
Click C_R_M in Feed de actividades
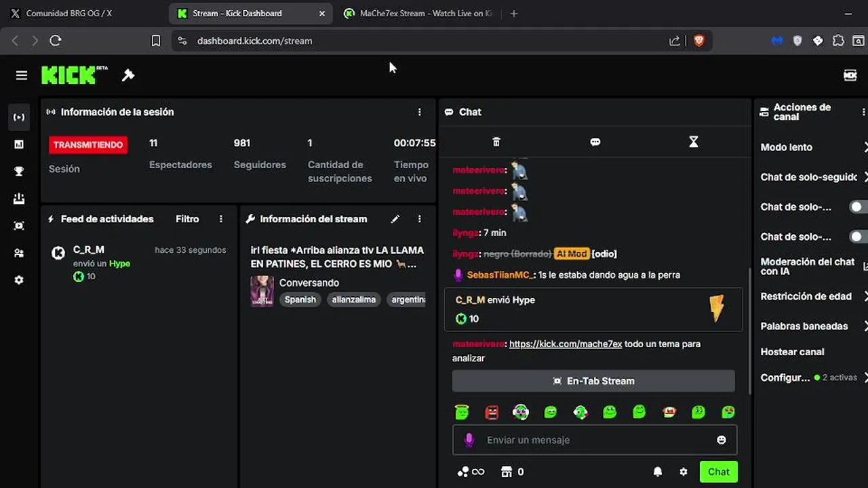(89, 249)
